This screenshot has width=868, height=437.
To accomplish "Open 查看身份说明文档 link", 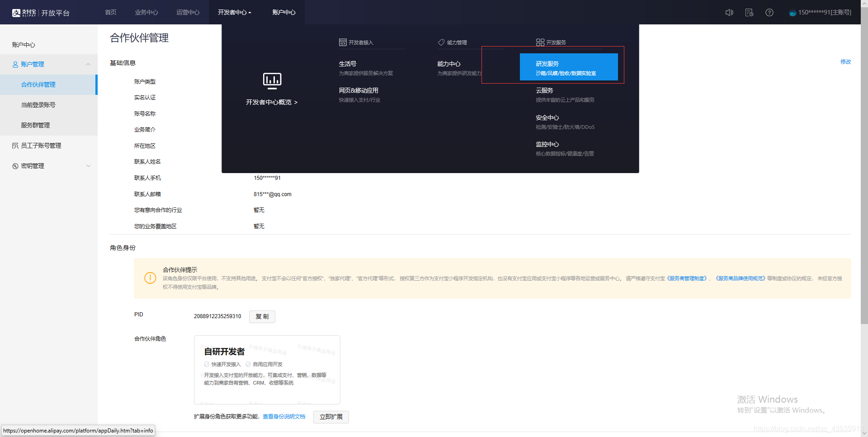I will [x=284, y=417].
